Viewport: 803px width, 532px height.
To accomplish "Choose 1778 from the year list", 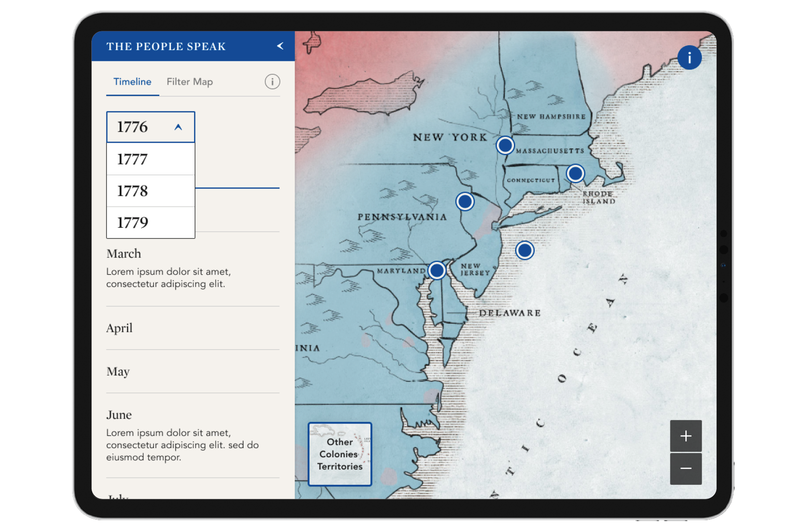I will click(x=151, y=191).
